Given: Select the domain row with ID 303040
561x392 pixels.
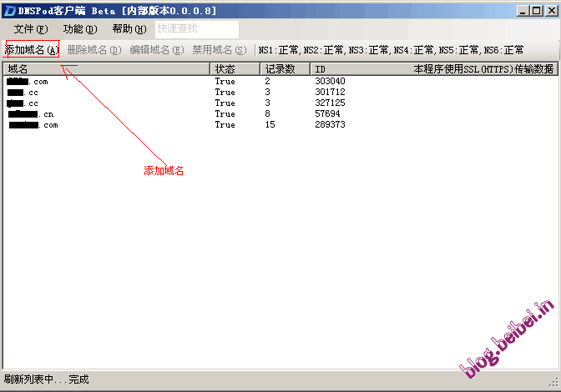Looking at the screenshot, I should 280,82.
